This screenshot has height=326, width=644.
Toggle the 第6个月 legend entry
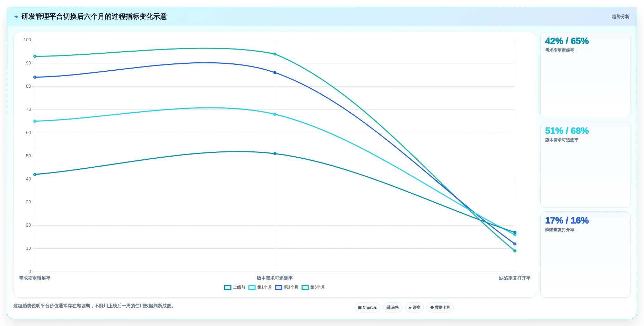pyautogui.click(x=313, y=287)
